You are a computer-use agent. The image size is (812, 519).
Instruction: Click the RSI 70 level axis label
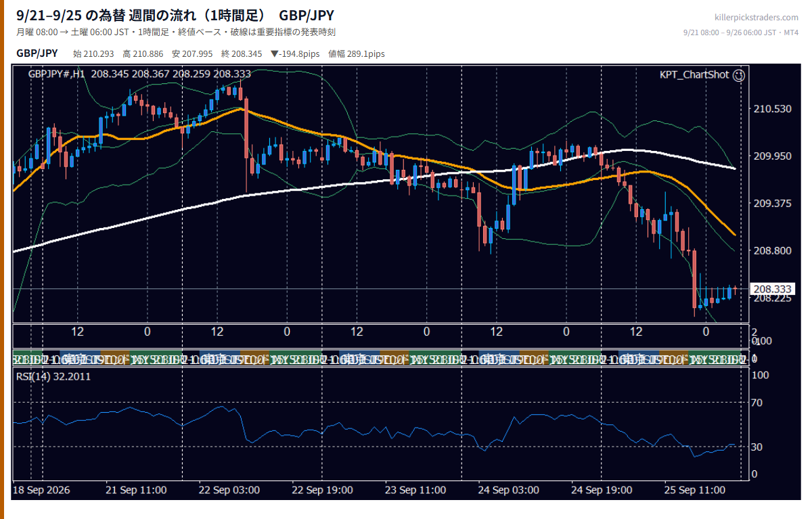pos(758,403)
